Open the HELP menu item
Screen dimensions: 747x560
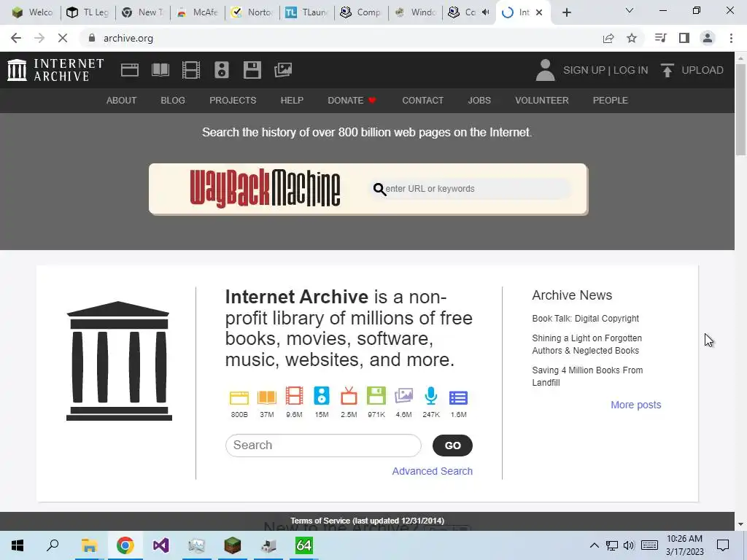292,101
